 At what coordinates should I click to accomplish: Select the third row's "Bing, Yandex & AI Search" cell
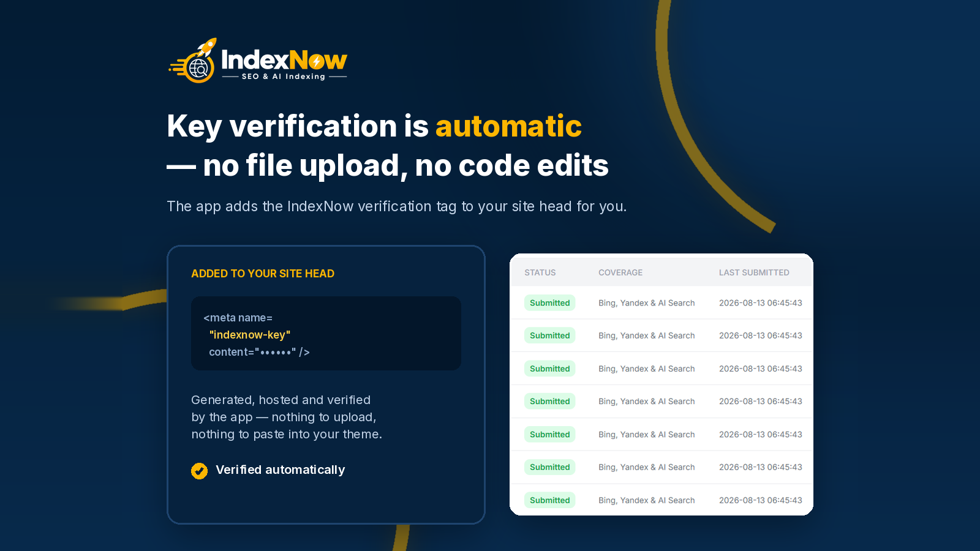pos(647,369)
